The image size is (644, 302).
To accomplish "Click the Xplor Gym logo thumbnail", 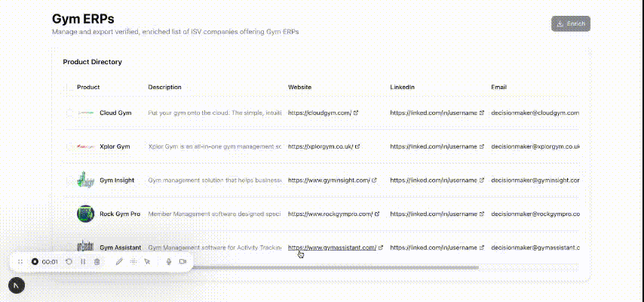I will pos(86,146).
